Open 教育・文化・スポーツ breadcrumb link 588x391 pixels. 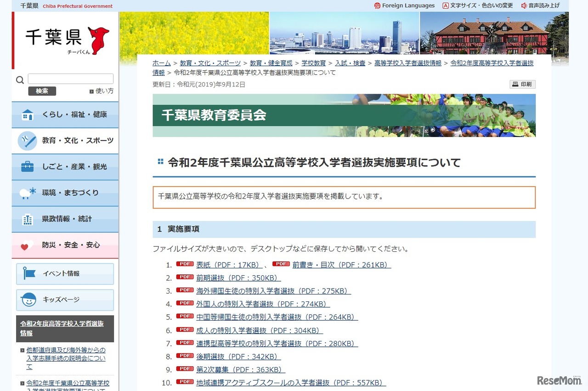click(x=210, y=63)
